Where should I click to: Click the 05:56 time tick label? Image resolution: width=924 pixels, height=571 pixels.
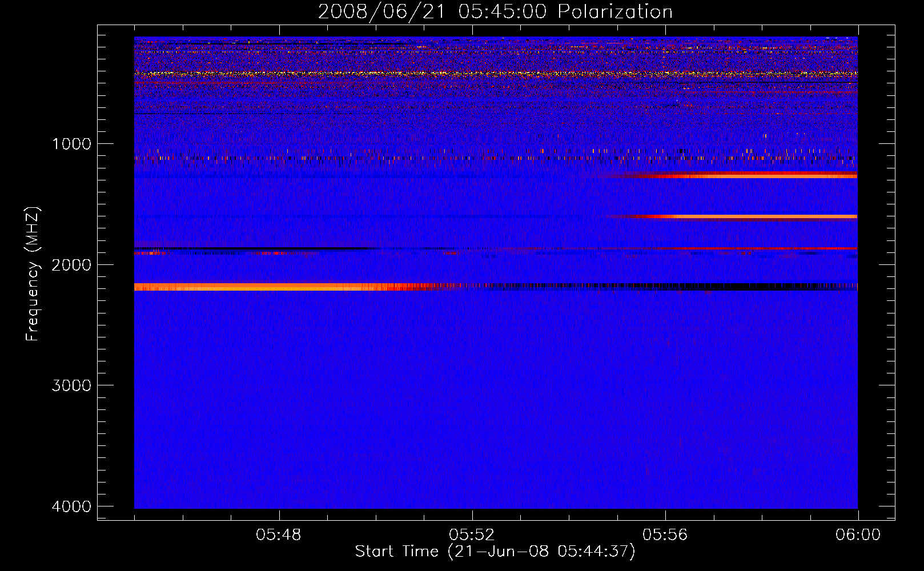[665, 535]
